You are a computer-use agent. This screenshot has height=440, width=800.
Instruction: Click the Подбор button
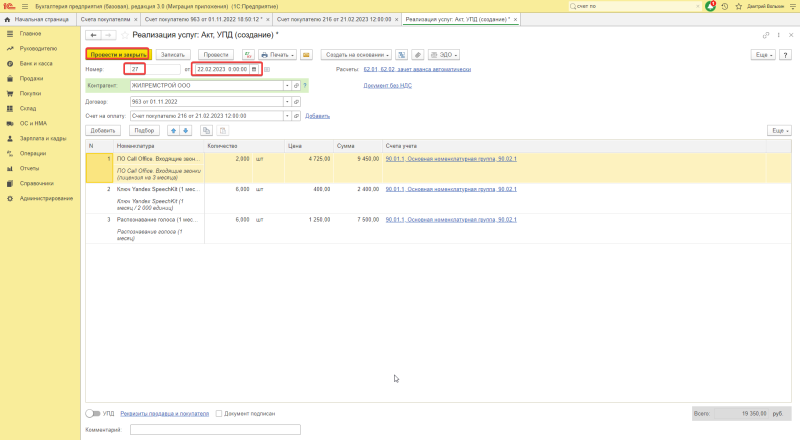pos(144,131)
